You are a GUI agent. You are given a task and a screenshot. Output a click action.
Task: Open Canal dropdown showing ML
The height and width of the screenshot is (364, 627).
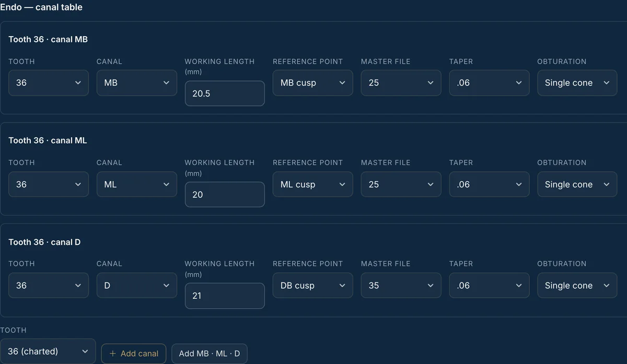136,184
